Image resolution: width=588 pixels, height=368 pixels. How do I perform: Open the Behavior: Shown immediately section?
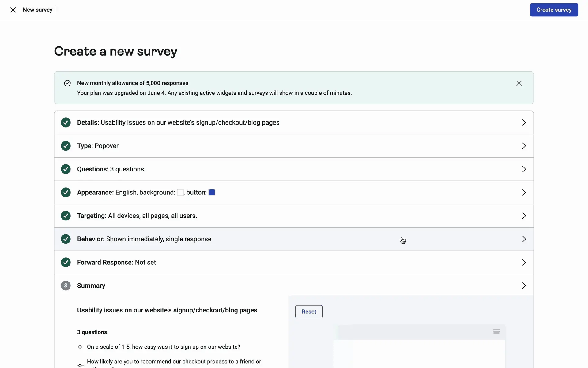[524, 239]
